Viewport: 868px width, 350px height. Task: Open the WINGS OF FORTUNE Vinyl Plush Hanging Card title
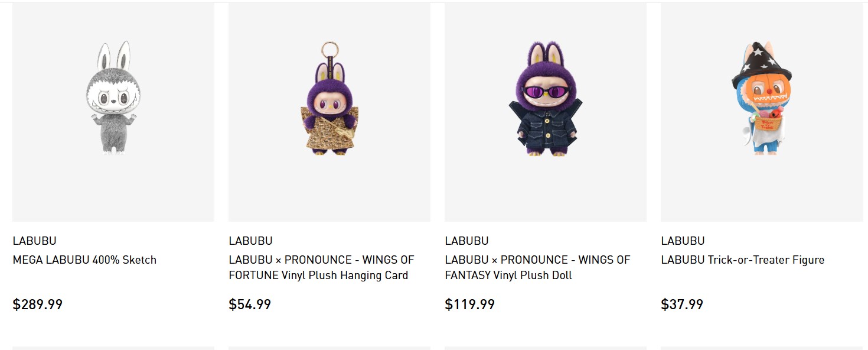[x=322, y=267]
